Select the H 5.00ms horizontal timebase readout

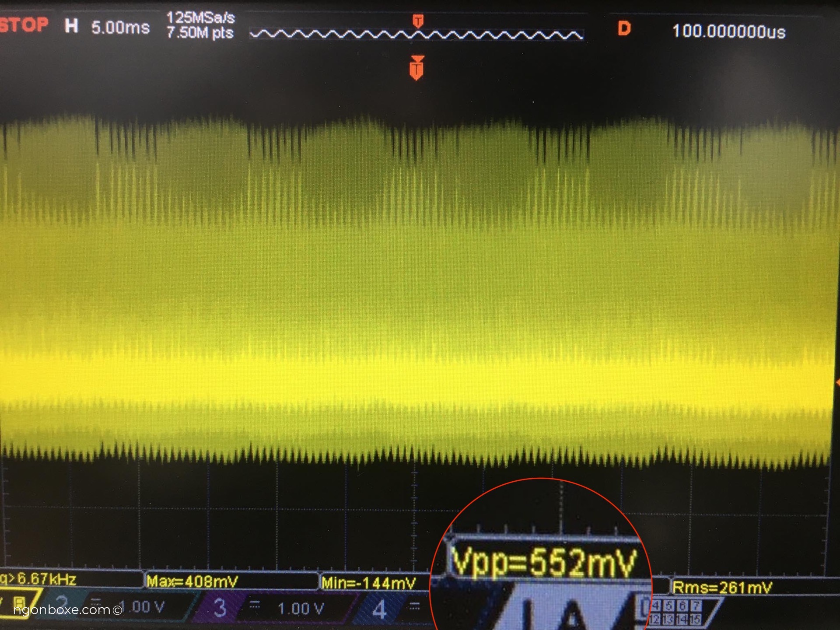click(x=107, y=27)
